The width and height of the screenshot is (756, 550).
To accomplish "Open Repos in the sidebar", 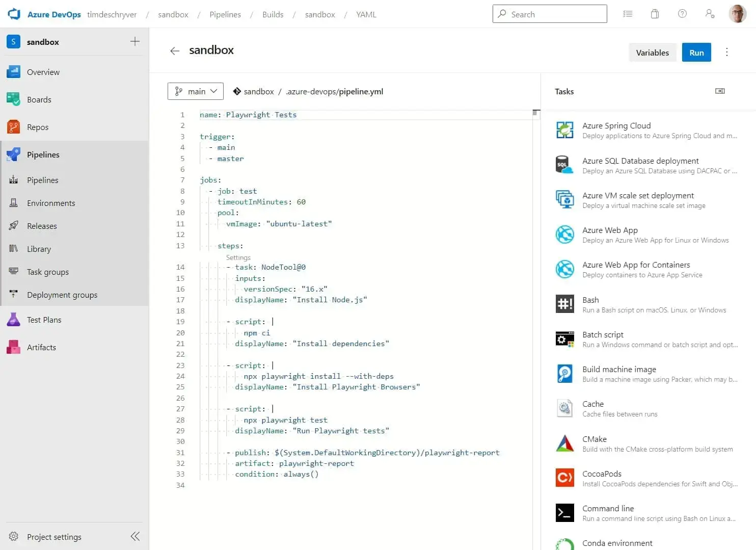I will (74, 127).
